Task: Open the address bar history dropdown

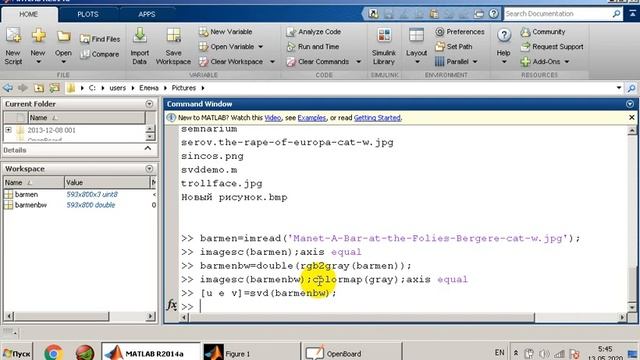Action: (x=619, y=88)
